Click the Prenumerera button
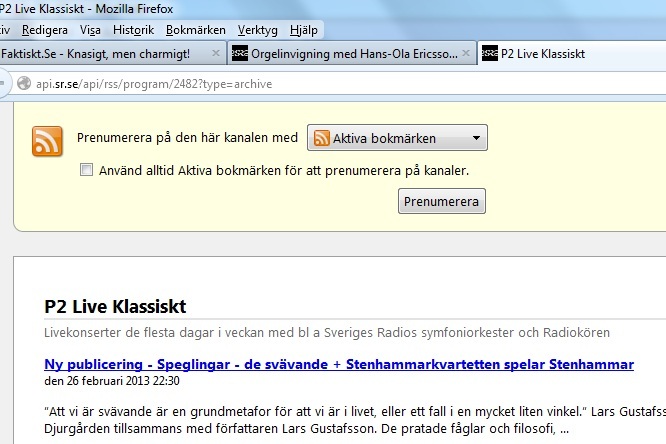 pos(442,201)
